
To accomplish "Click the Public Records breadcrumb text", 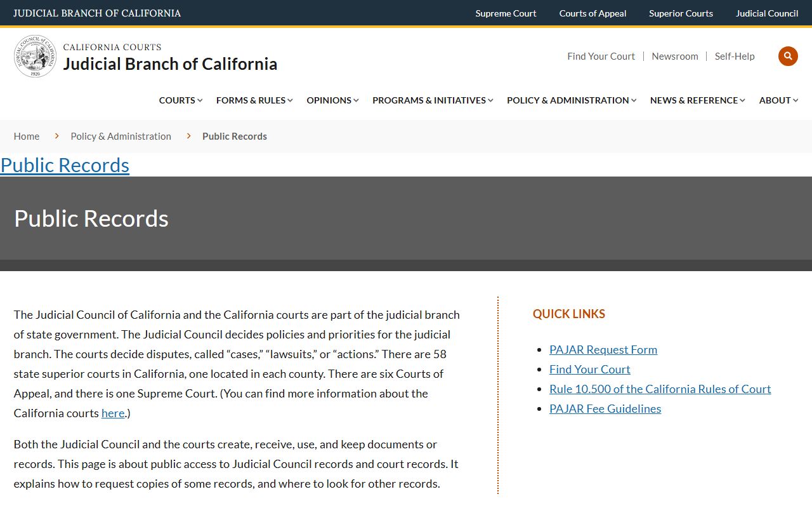I will coord(235,136).
